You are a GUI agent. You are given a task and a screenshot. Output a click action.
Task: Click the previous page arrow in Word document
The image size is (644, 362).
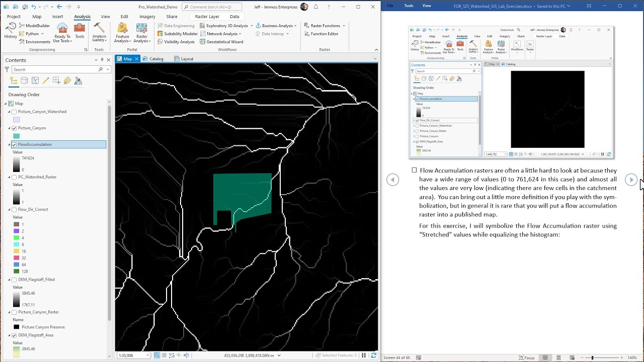[392, 179]
